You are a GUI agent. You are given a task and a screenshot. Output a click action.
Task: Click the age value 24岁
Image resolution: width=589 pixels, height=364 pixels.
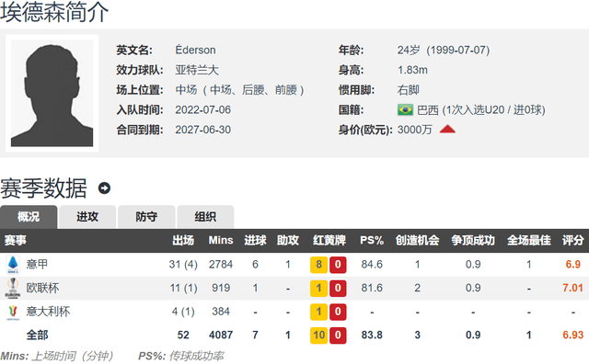coord(409,50)
